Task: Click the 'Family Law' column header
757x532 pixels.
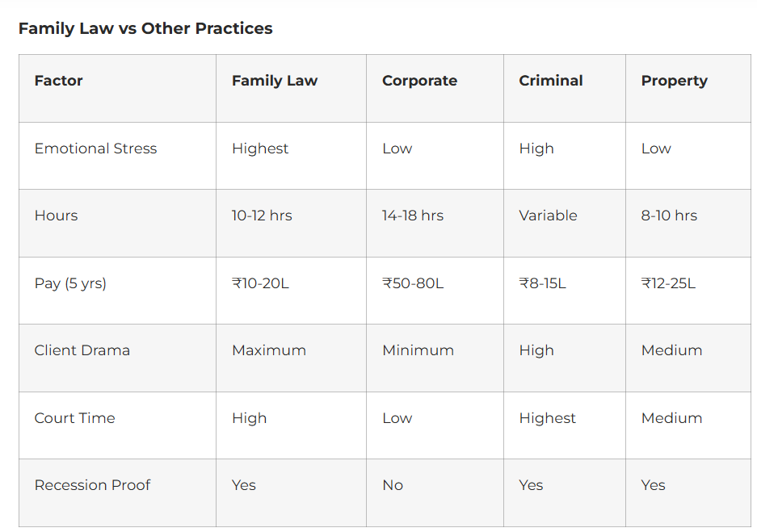Action: tap(275, 81)
